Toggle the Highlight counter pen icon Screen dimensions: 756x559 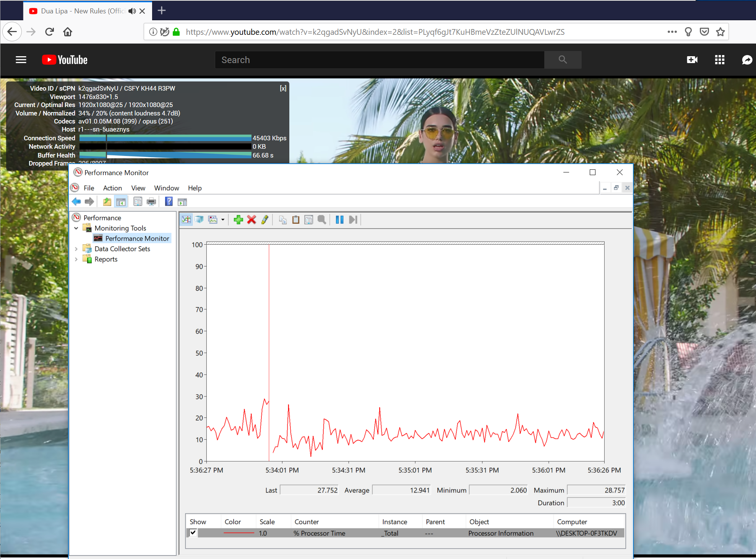click(264, 219)
